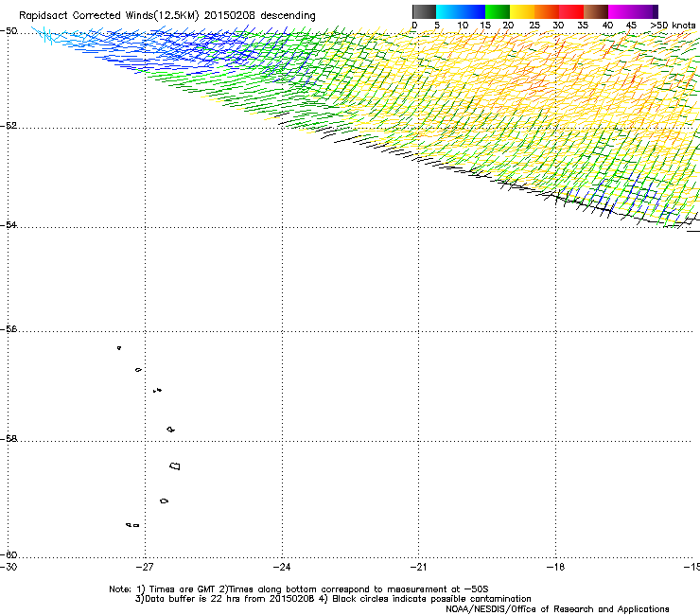
Task: Click the magenta 40-45 knots legend swatch
Action: [x=621, y=11]
